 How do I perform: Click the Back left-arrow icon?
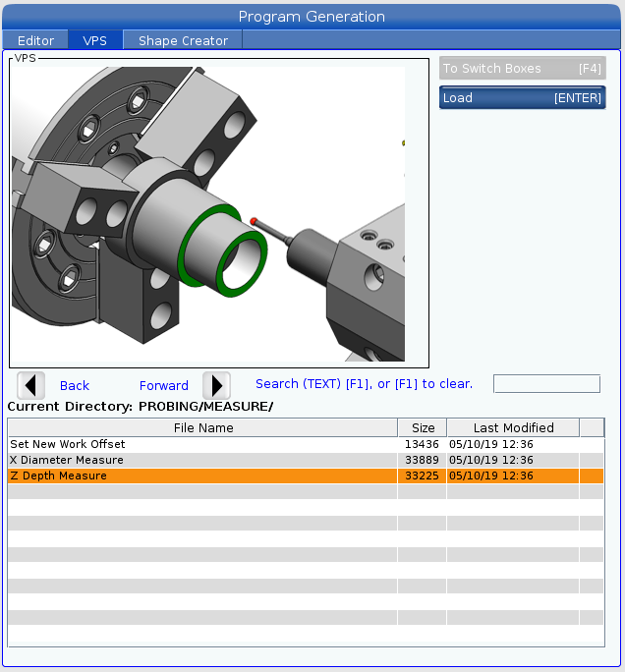click(31, 385)
